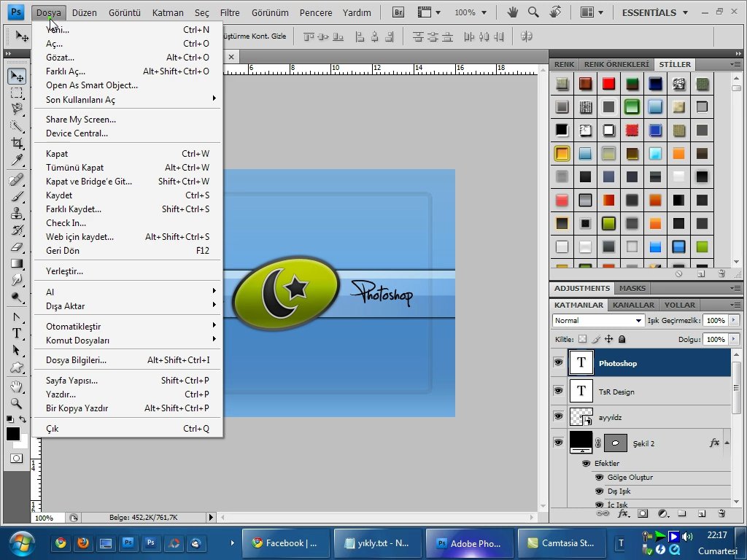The width and height of the screenshot is (747, 560).
Task: Click the foreground color swatch
Action: coord(13,434)
